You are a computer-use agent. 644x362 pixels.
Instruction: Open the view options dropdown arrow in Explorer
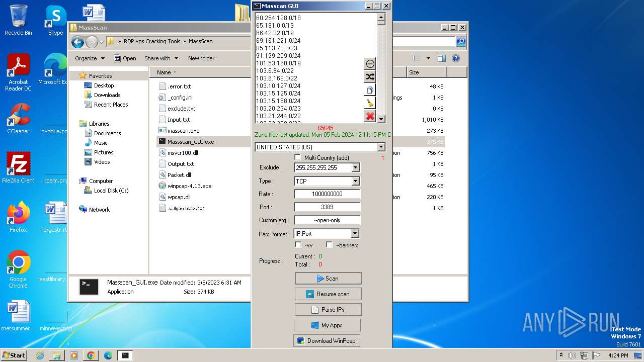point(428,58)
